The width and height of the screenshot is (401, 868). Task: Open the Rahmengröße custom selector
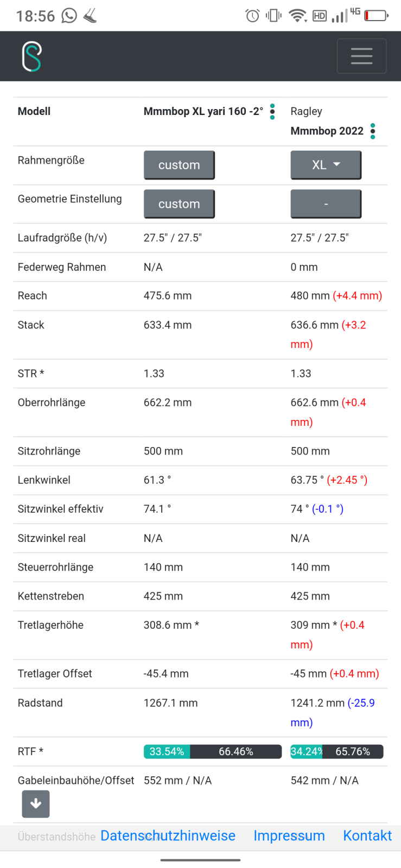[x=179, y=165]
